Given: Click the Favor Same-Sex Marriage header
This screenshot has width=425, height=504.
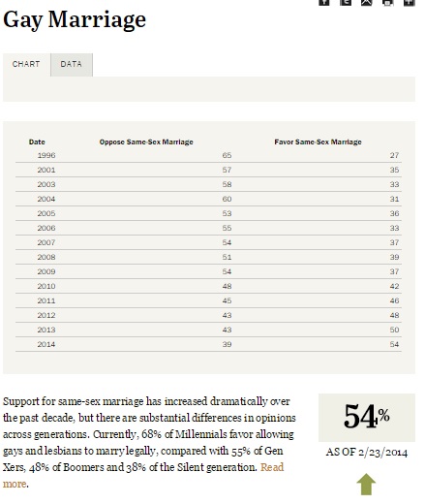Looking at the screenshot, I should pos(318,142).
